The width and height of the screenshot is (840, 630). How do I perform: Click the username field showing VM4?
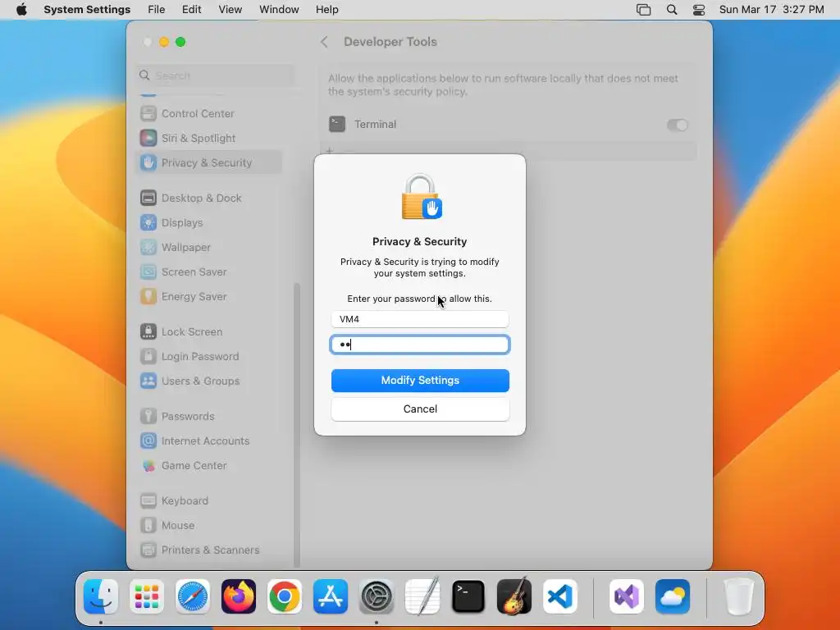point(420,319)
